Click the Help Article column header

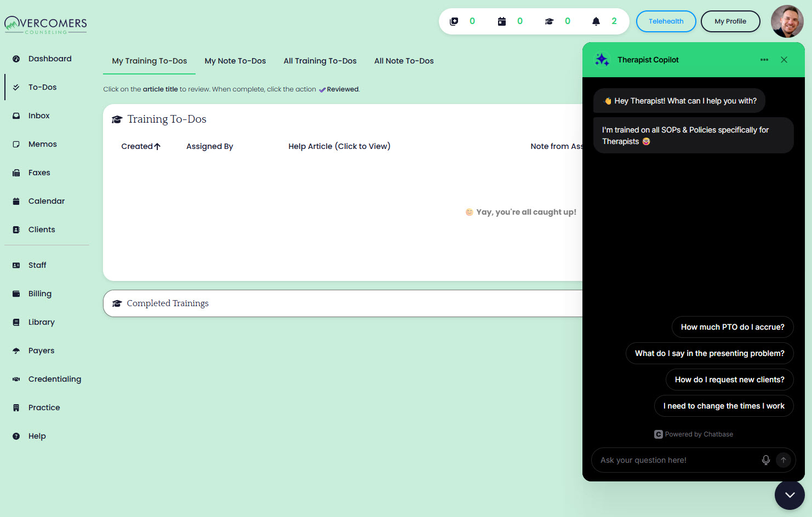coord(340,146)
